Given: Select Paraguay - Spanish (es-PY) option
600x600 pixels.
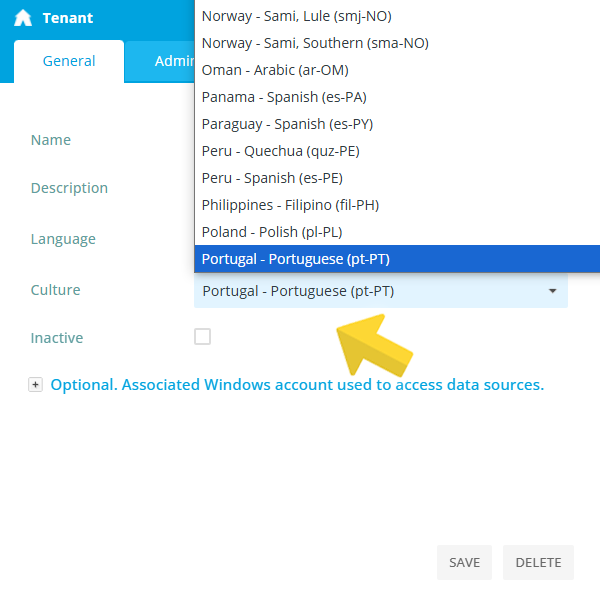Looking at the screenshot, I should pyautogui.click(x=397, y=124).
